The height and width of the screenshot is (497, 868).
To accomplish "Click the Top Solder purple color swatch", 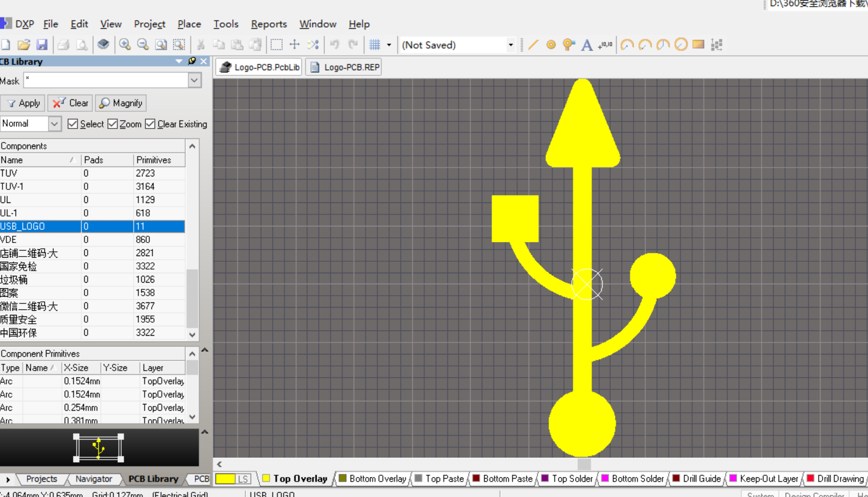I will point(545,478).
